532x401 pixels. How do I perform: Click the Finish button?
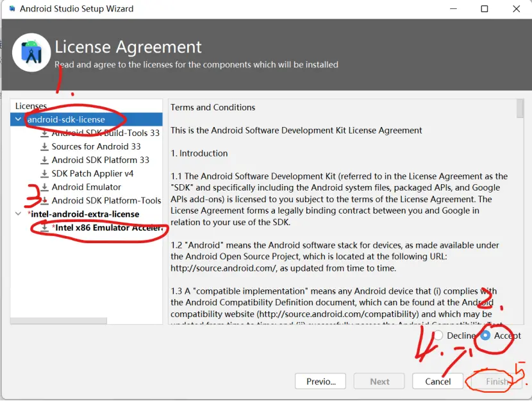497,381
